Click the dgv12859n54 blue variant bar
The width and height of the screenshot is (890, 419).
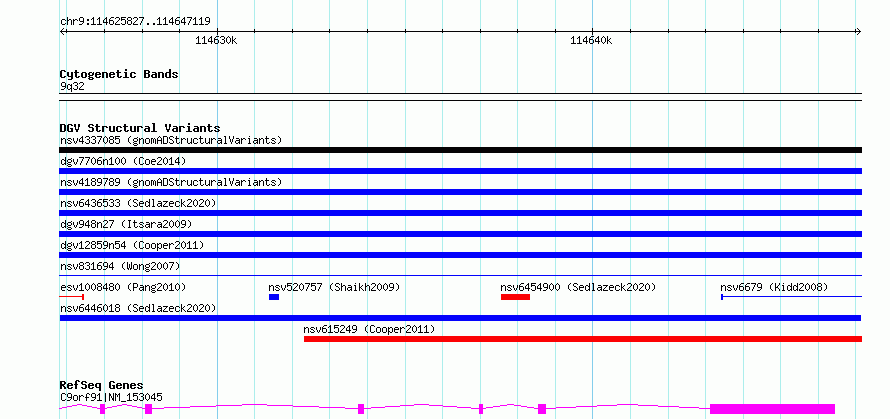(460, 255)
